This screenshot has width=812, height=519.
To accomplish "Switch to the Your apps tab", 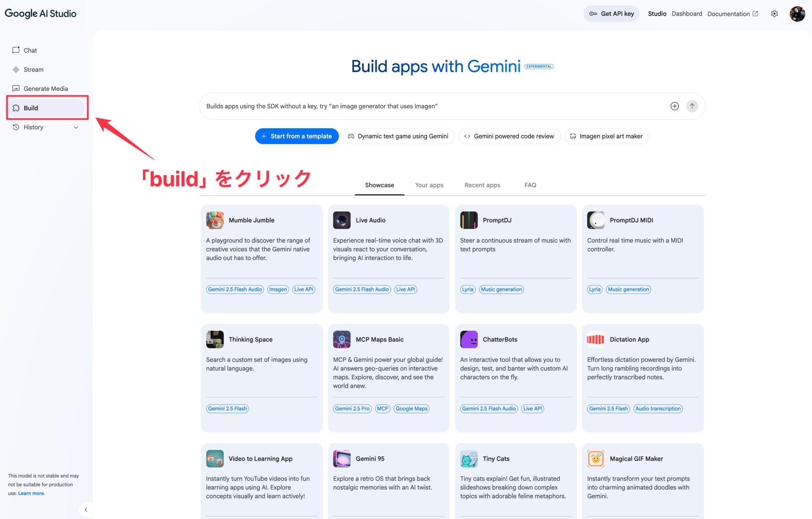I will pos(429,185).
